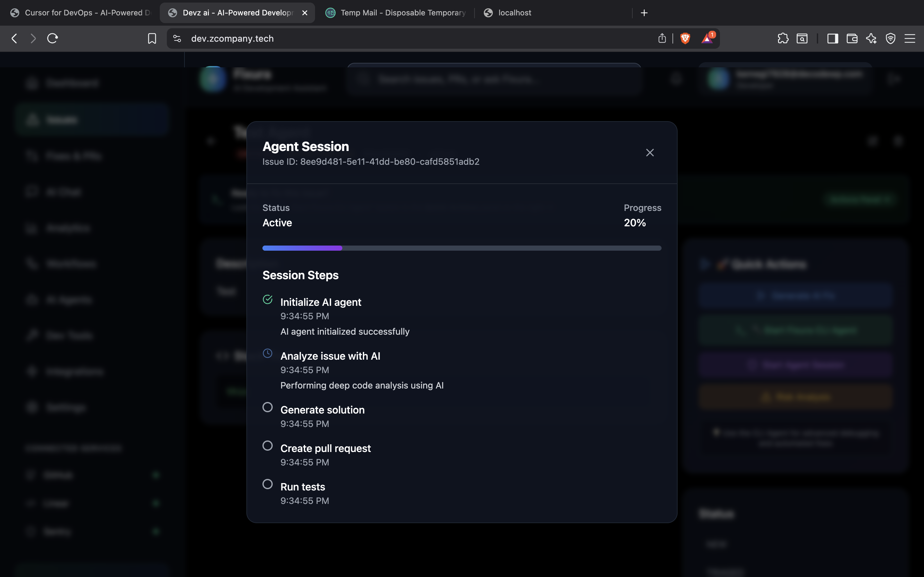This screenshot has width=924, height=577.
Task: Open the extensions puzzle icon
Action: click(783, 38)
